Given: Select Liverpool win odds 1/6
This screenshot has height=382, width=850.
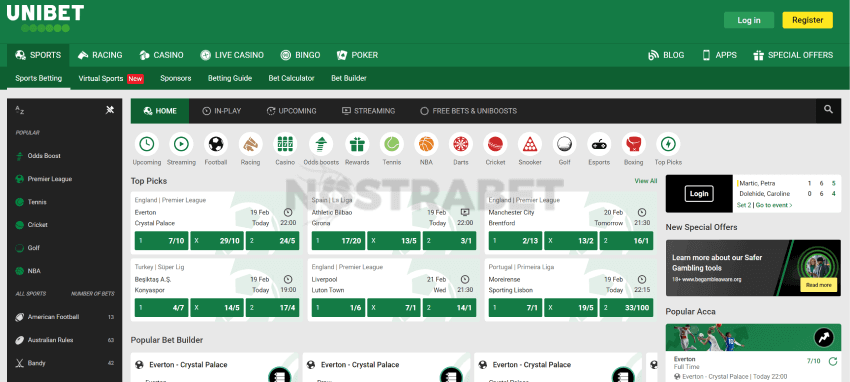Looking at the screenshot, I should point(338,307).
